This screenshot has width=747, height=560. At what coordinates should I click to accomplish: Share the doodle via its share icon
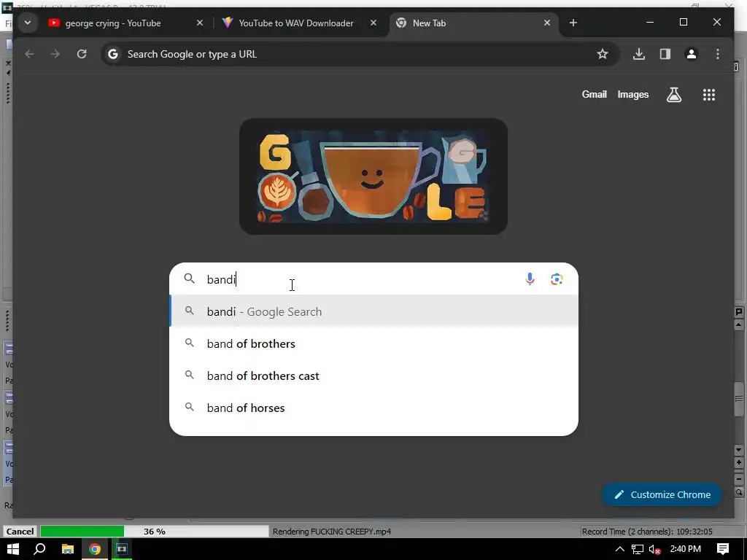[x=484, y=216]
